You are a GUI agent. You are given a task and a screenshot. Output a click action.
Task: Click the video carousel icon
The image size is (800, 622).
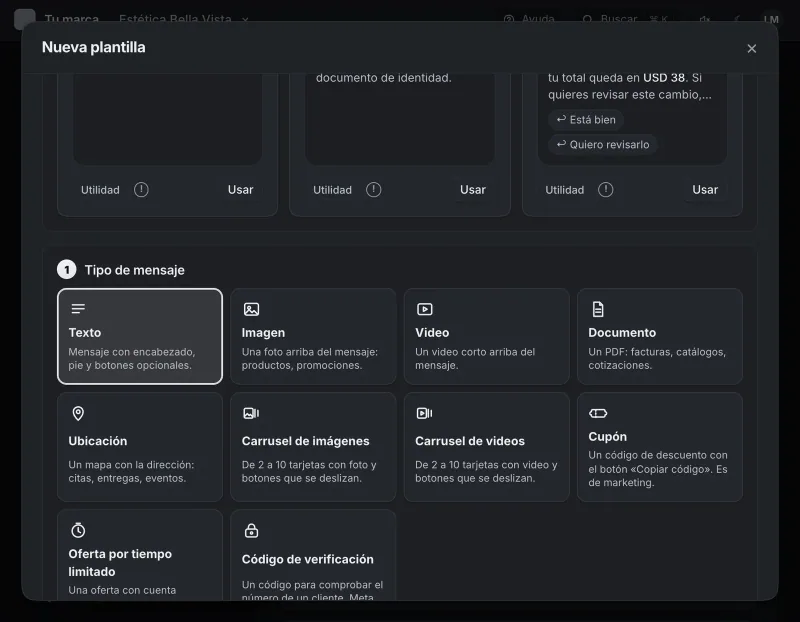[424, 413]
